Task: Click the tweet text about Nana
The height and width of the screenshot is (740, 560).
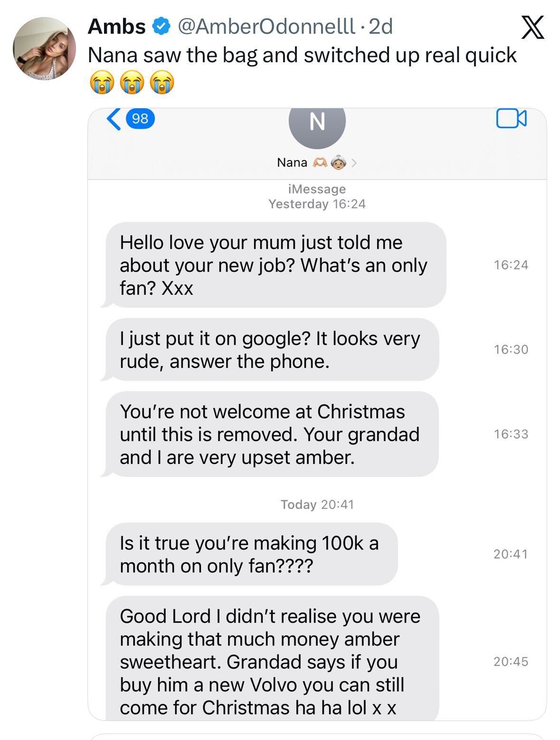Action: coord(302,55)
